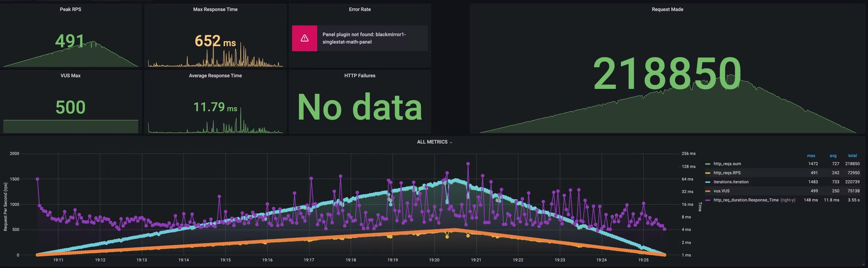Viewport: 868px width, 268px height.
Task: Click the Max Response Time panel title
Action: click(215, 9)
